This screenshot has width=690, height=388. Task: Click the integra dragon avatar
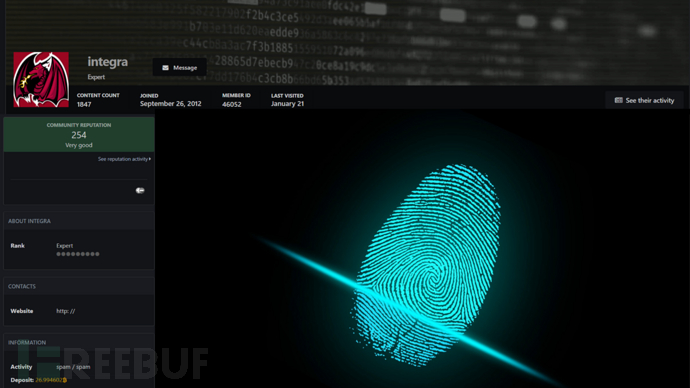coord(41,80)
